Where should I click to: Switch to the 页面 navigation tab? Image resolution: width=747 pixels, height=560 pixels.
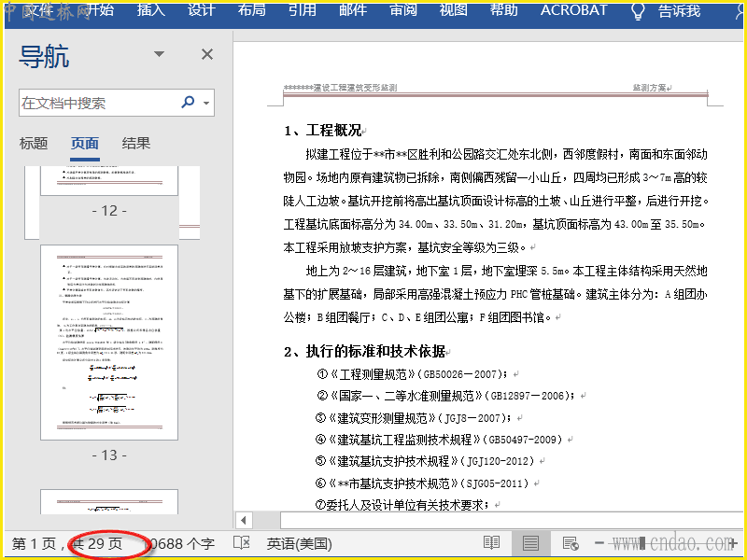tap(85, 144)
